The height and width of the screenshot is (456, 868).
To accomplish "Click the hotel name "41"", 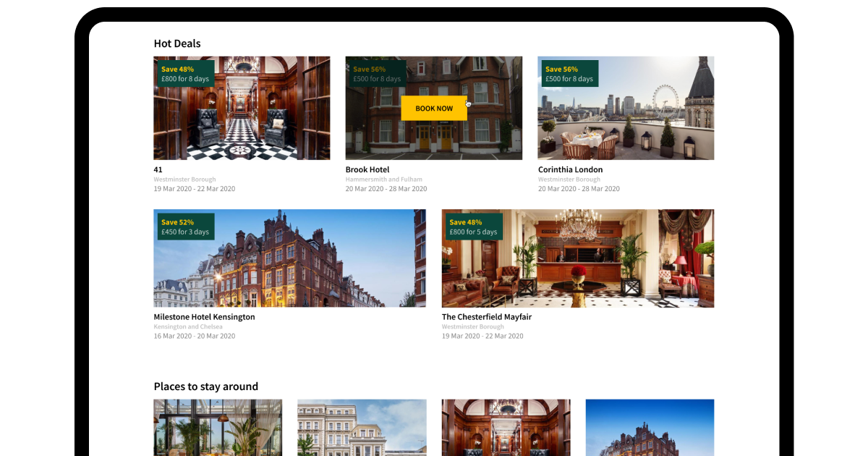I will pyautogui.click(x=158, y=169).
